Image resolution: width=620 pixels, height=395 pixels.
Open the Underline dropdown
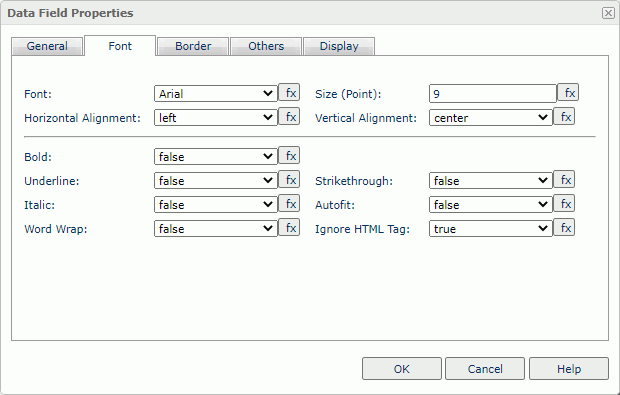click(x=216, y=181)
